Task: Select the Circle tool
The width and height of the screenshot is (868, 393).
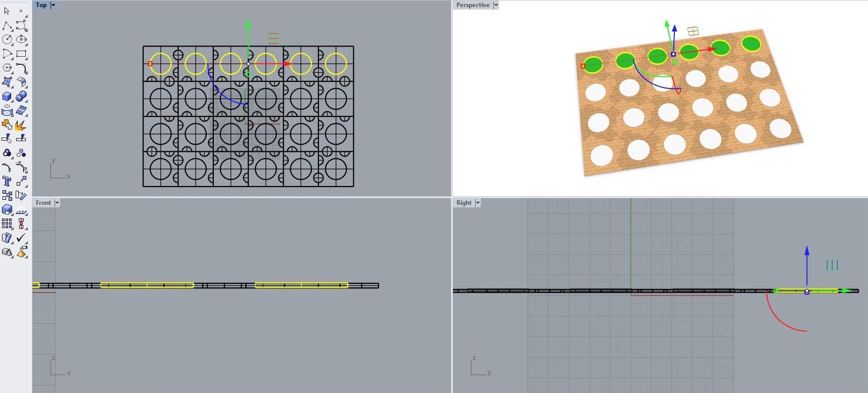Action: tap(7, 39)
